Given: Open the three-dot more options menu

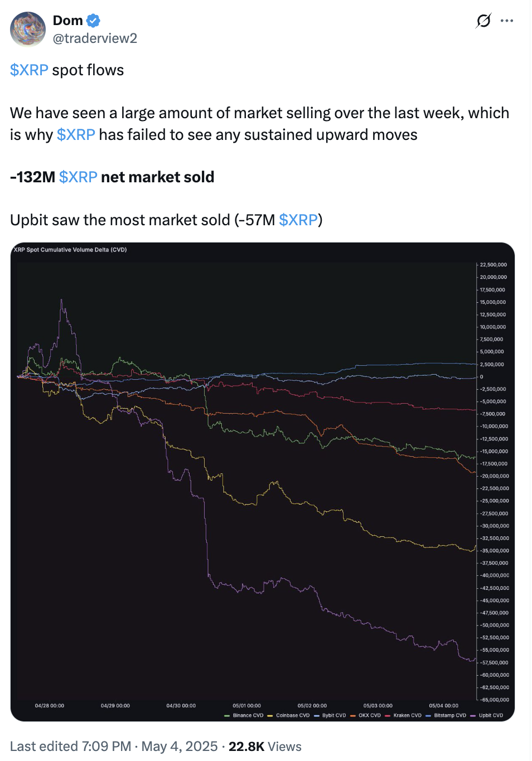Looking at the screenshot, I should point(507,21).
